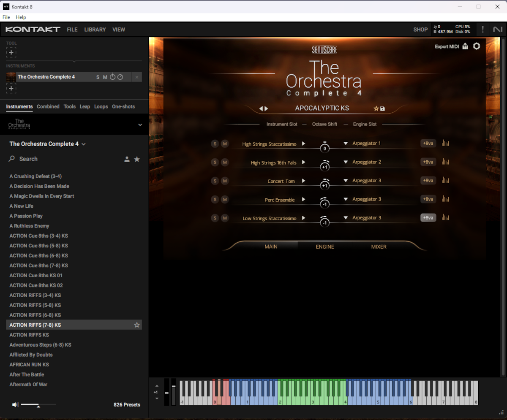Mute The Orchestra Complete 4 instrument
Viewport: 507px width, 420px height.
tap(105, 77)
